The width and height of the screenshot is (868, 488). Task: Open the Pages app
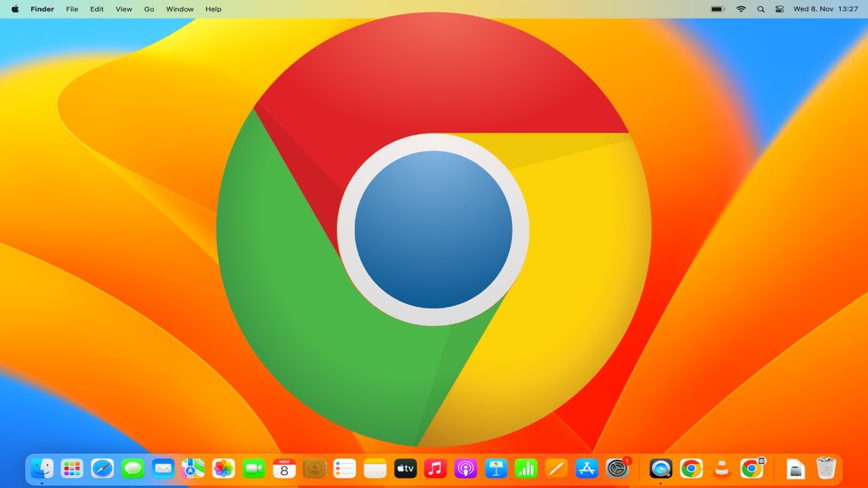556,468
